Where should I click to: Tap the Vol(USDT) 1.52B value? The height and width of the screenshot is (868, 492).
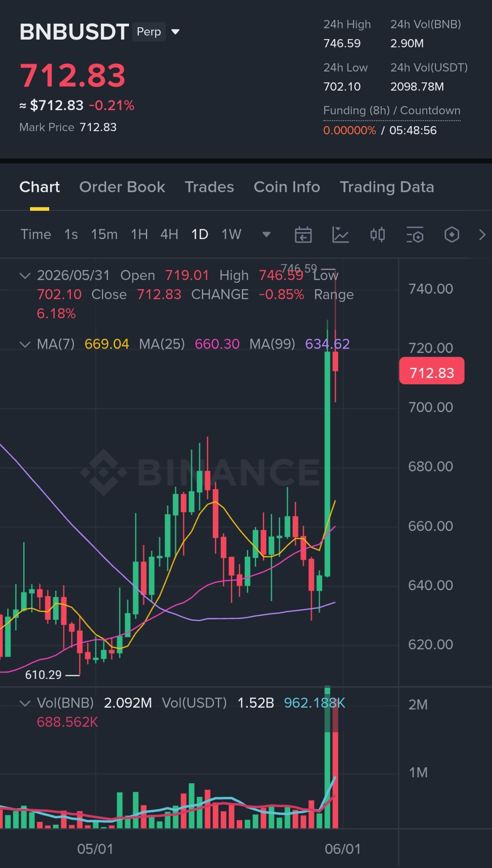[x=256, y=703]
